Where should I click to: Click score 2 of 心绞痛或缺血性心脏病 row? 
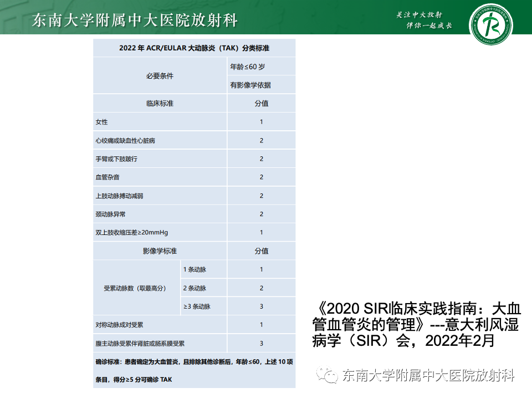tap(261, 140)
